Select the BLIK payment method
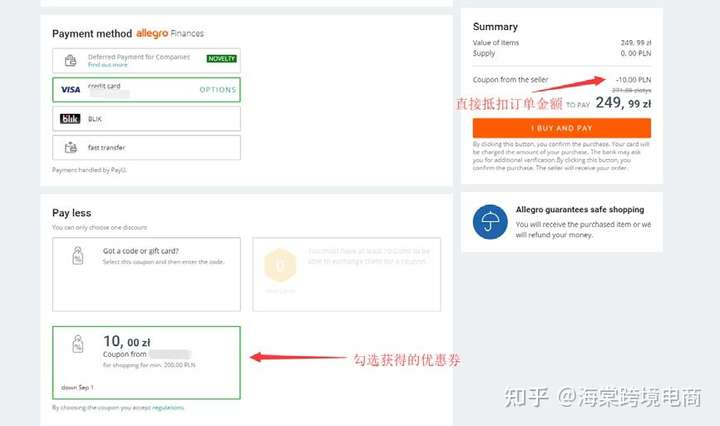Image resolution: width=720 pixels, height=426 pixels. tap(146, 119)
